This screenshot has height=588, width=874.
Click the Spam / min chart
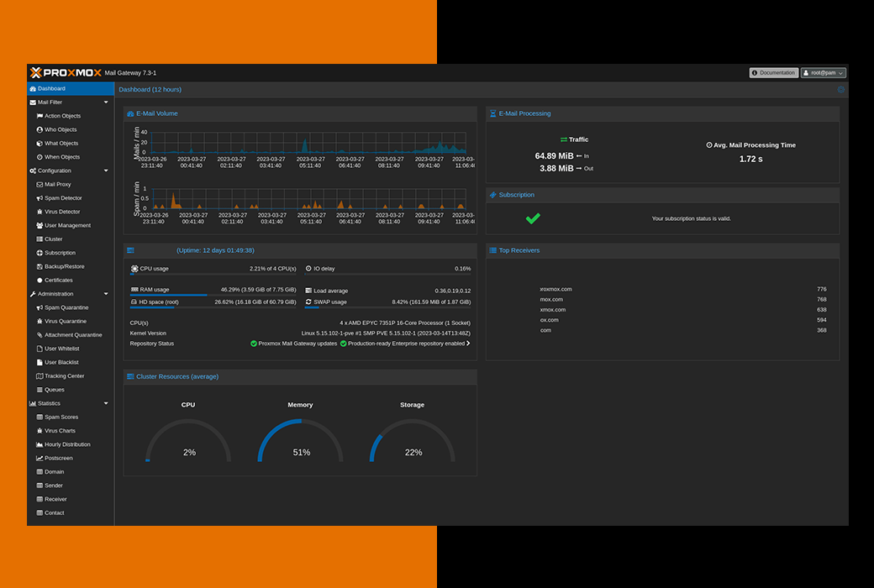[x=308, y=199]
